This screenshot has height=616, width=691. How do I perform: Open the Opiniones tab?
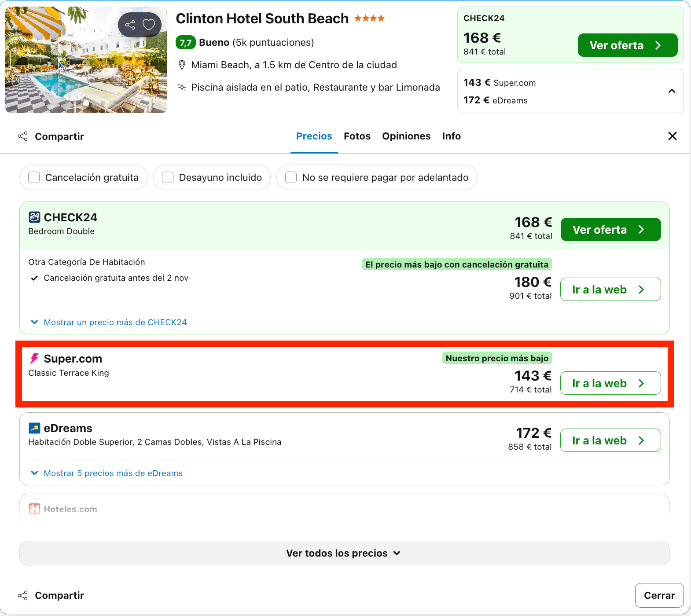[406, 136]
